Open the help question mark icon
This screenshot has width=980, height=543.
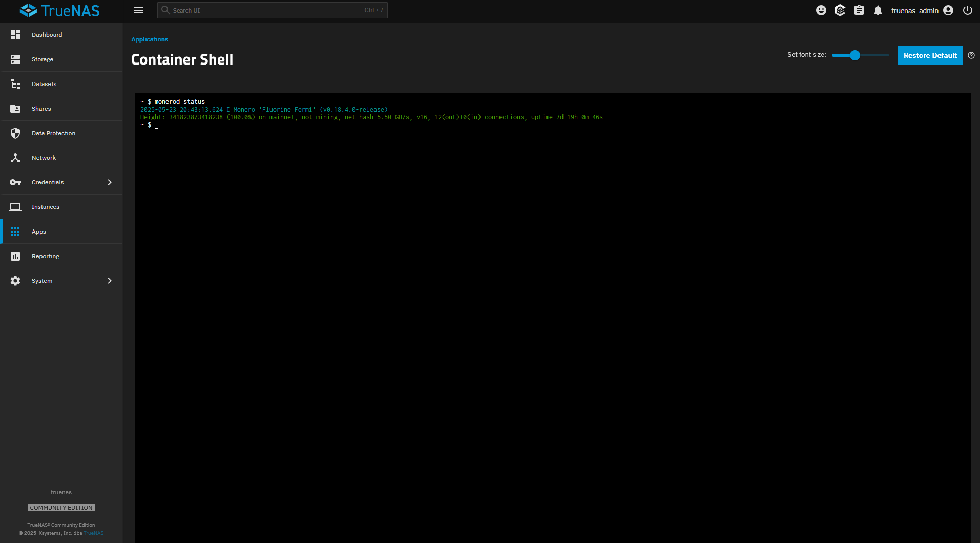click(x=972, y=55)
